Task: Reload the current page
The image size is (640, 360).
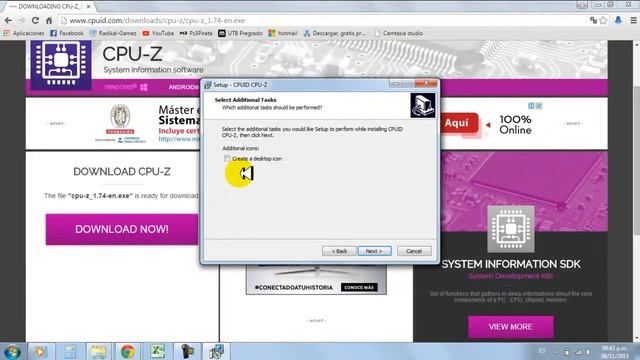Action: (36, 20)
